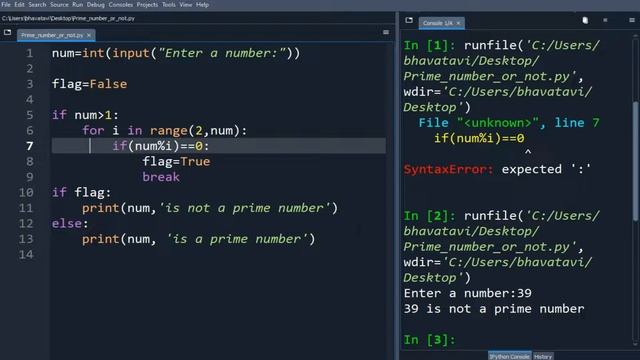Click the 'SyntaxError: expected' message in console
The height and width of the screenshot is (360, 640).
497,169
